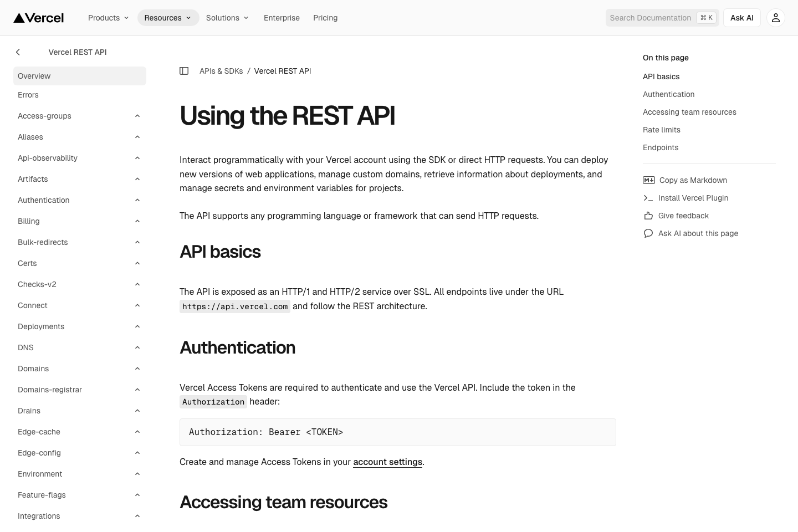Select Enterprise in the top navigation
The width and height of the screenshot is (798, 532).
click(282, 18)
